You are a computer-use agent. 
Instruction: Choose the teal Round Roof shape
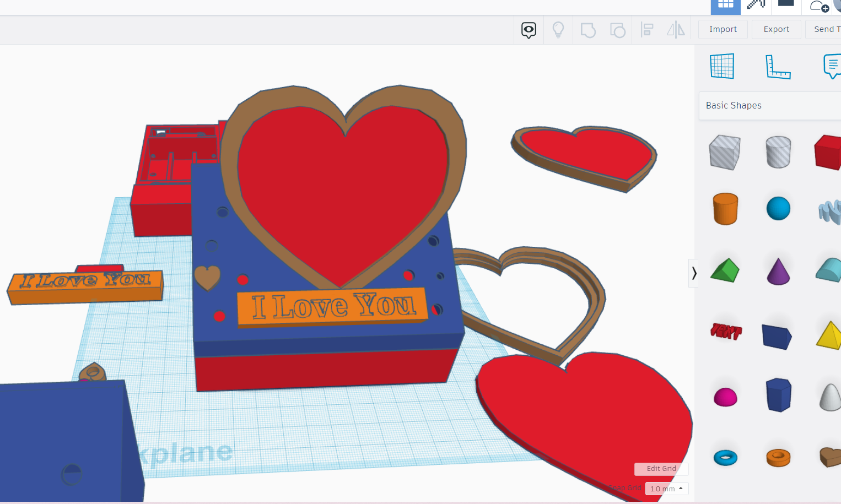[x=828, y=270]
